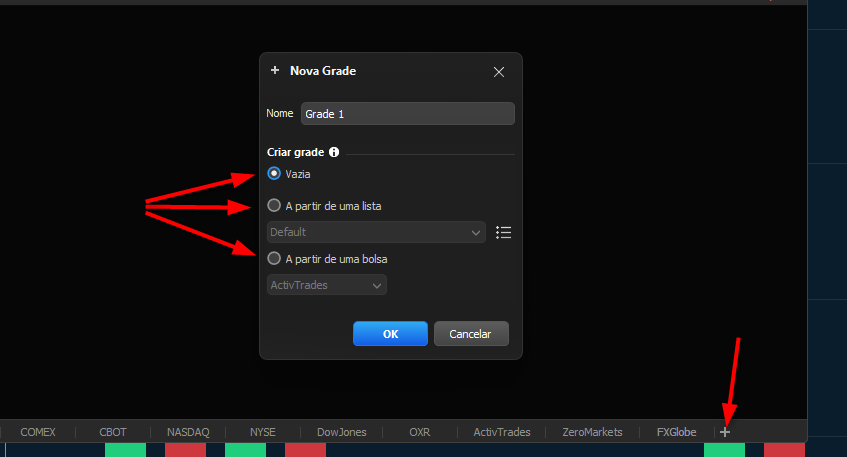Click the Nome label
The height and width of the screenshot is (457, 847).
[280, 113]
